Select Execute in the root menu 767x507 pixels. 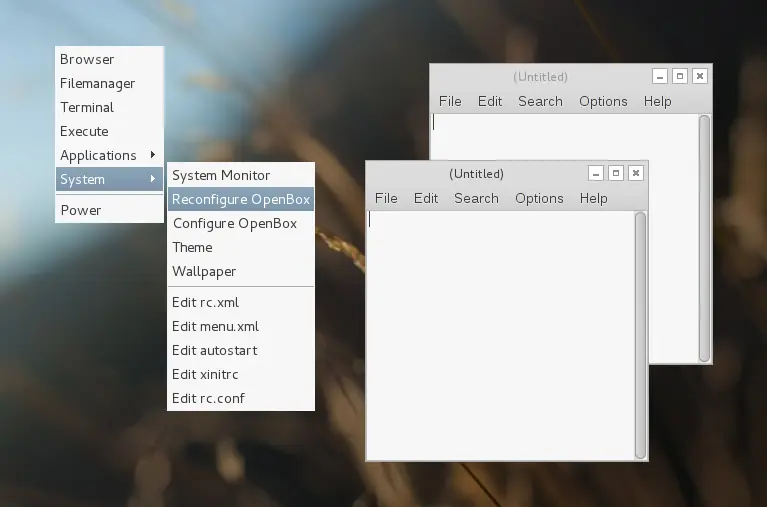(109, 131)
